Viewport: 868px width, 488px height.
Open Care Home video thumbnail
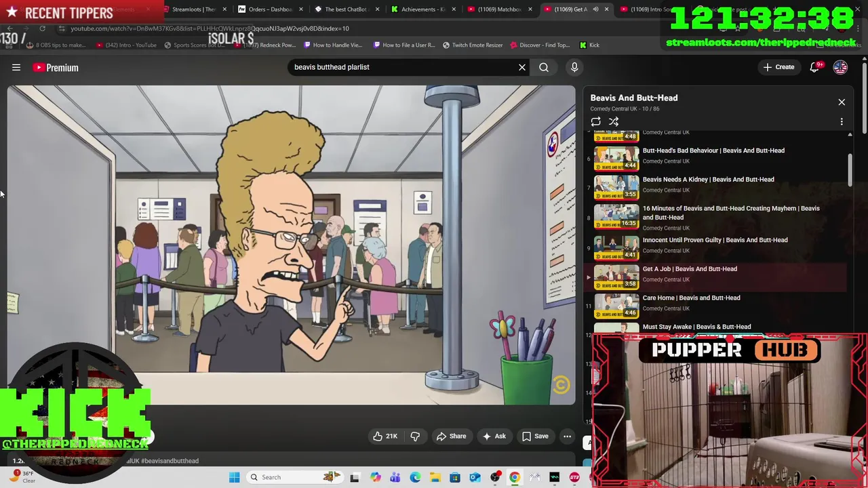click(x=616, y=306)
